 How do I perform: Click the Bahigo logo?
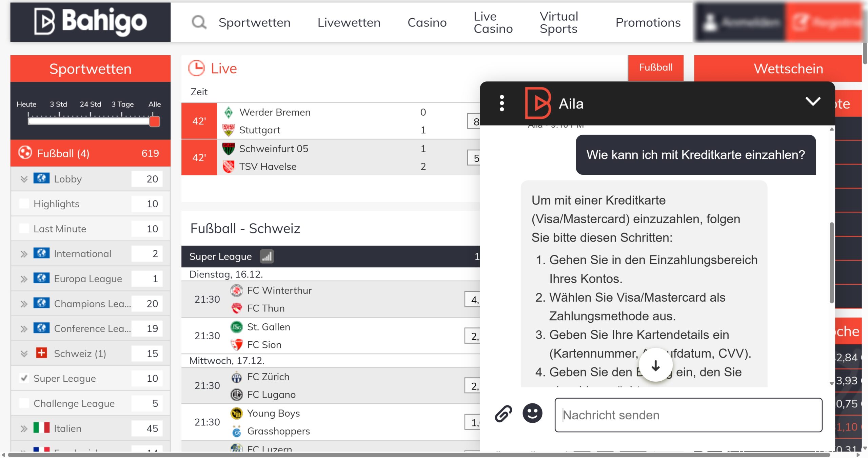click(91, 22)
